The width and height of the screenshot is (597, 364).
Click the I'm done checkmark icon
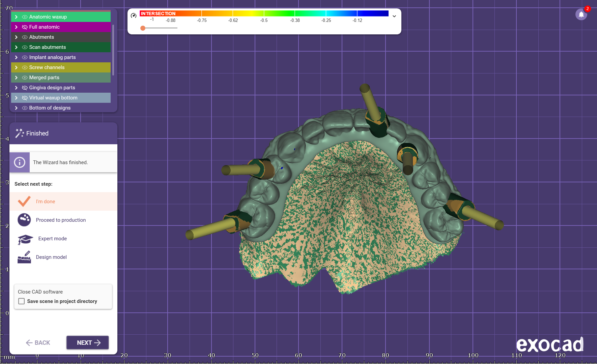24,201
